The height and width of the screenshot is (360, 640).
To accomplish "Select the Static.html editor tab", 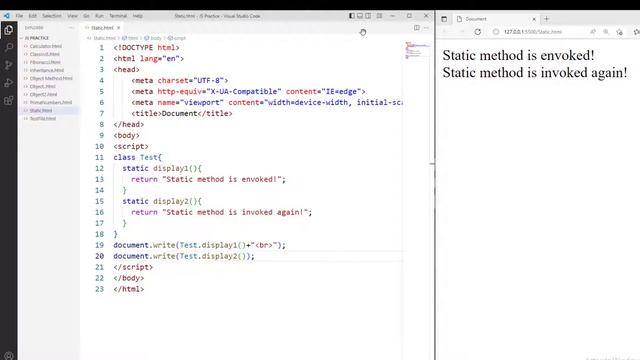I will pos(102,28).
